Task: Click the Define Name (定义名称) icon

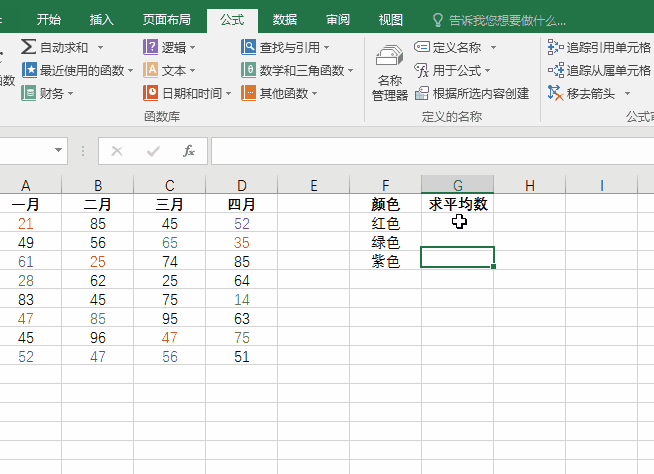Action: 422,47
